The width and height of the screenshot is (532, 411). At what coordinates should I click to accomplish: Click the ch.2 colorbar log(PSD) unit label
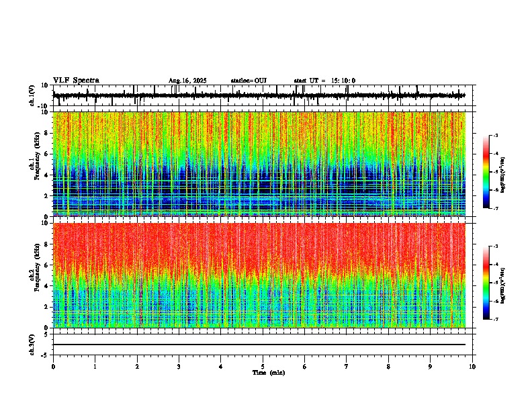point(503,285)
